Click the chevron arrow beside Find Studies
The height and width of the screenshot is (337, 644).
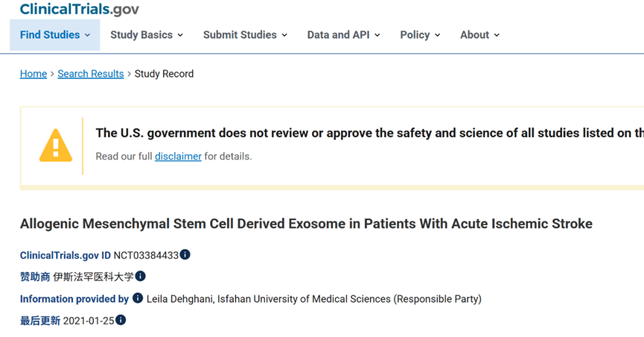click(88, 35)
